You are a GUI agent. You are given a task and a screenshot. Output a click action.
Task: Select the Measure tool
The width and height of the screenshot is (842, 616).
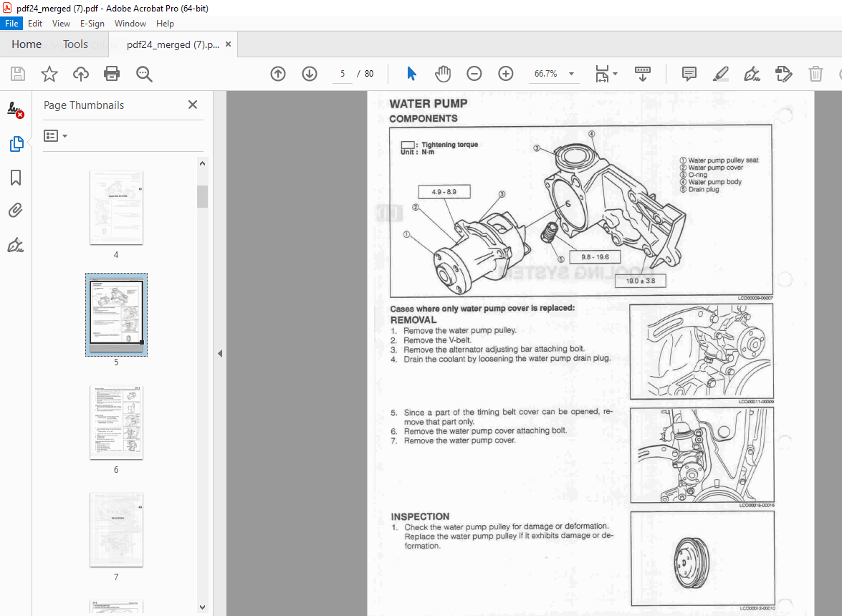601,74
